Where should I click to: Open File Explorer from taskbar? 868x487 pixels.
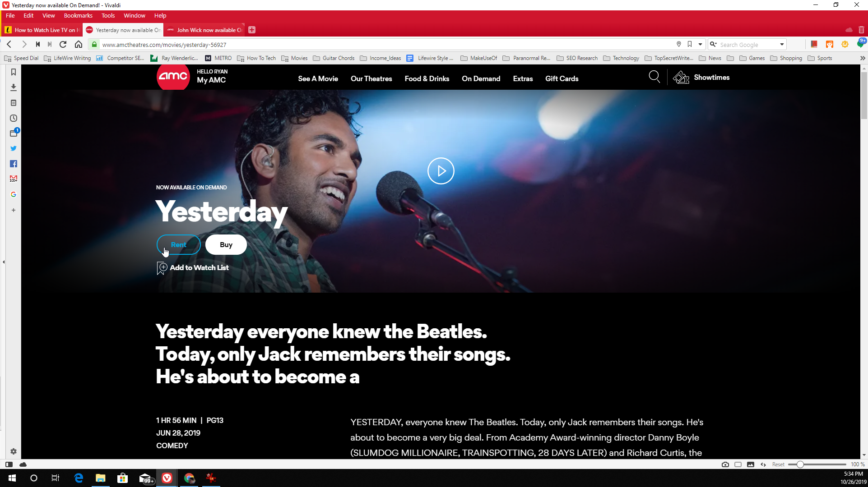[x=100, y=478]
